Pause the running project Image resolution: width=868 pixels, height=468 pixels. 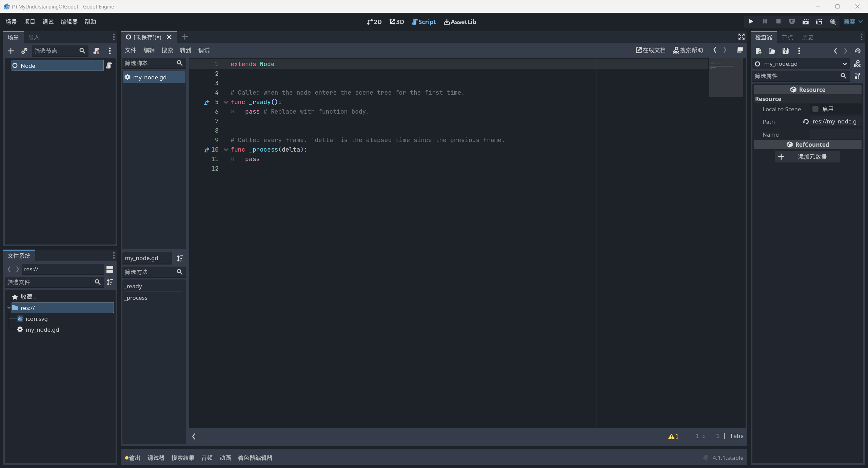pos(765,22)
